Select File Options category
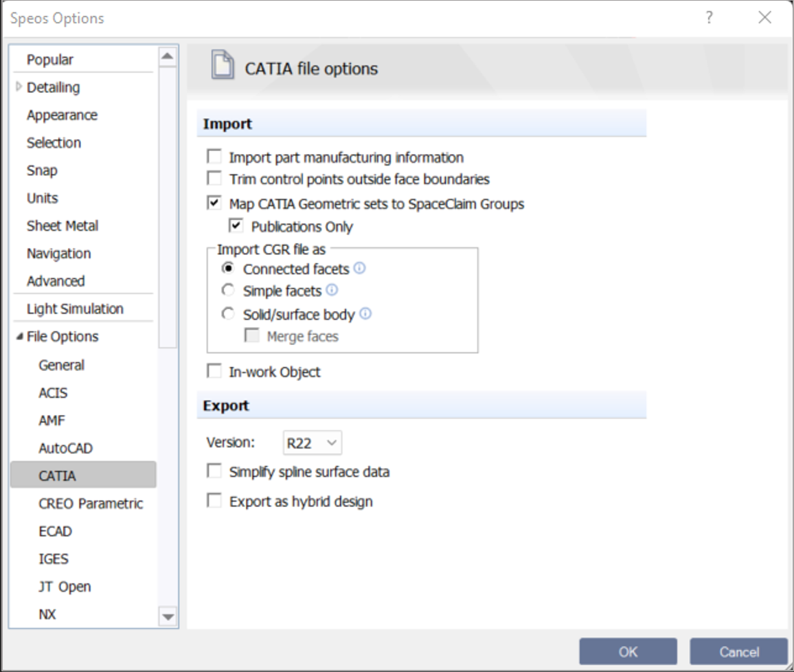This screenshot has height=672, width=794. click(63, 337)
